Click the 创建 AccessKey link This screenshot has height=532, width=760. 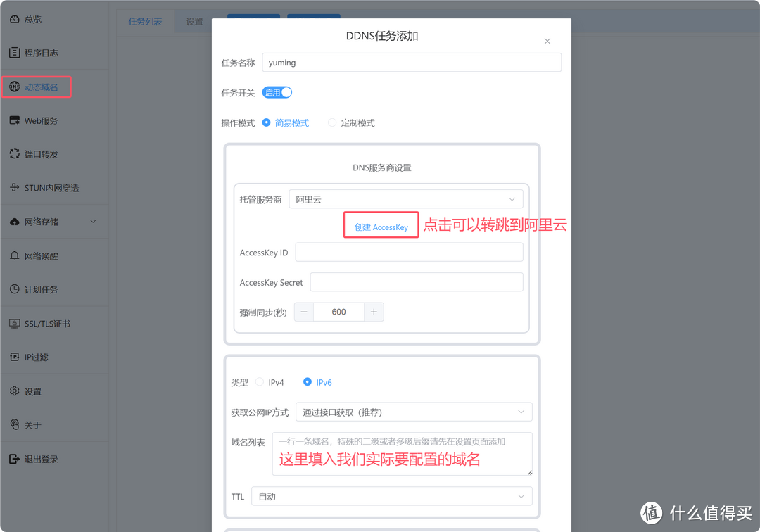381,227
